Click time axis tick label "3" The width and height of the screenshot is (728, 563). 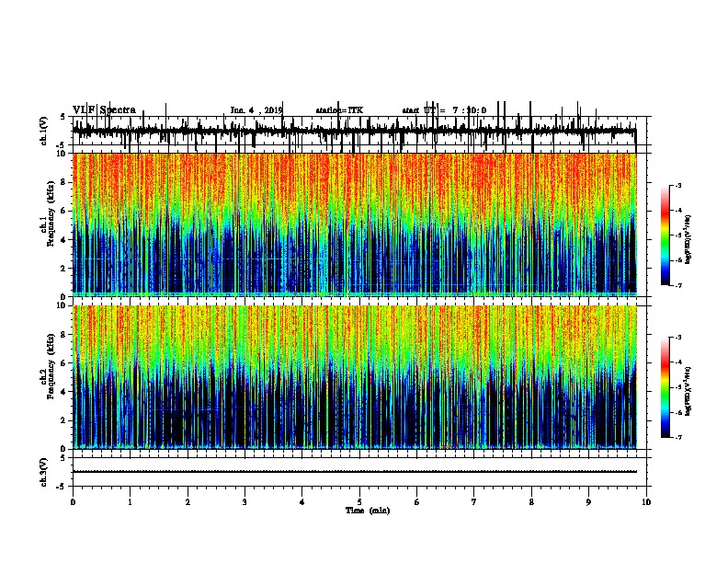point(245,502)
